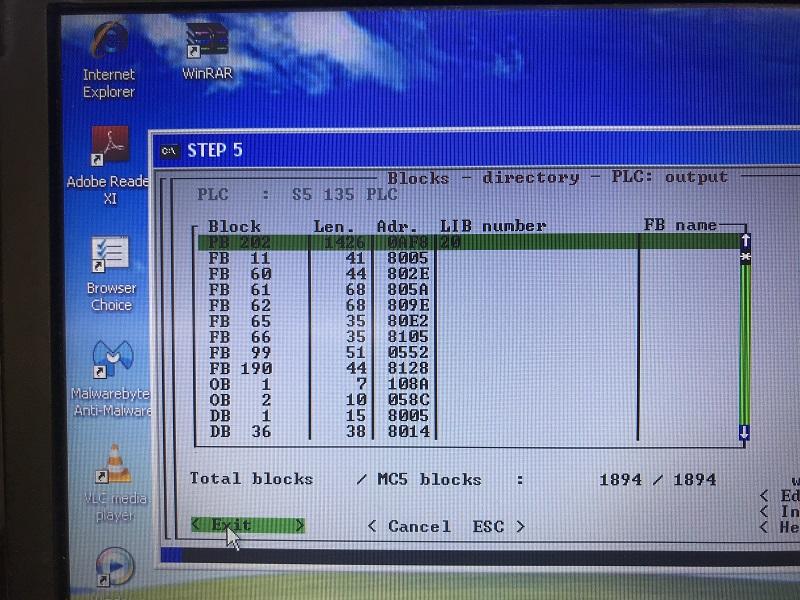Click the total blocks count 1894 / 1894
This screenshot has height=600, width=800.
[658, 480]
